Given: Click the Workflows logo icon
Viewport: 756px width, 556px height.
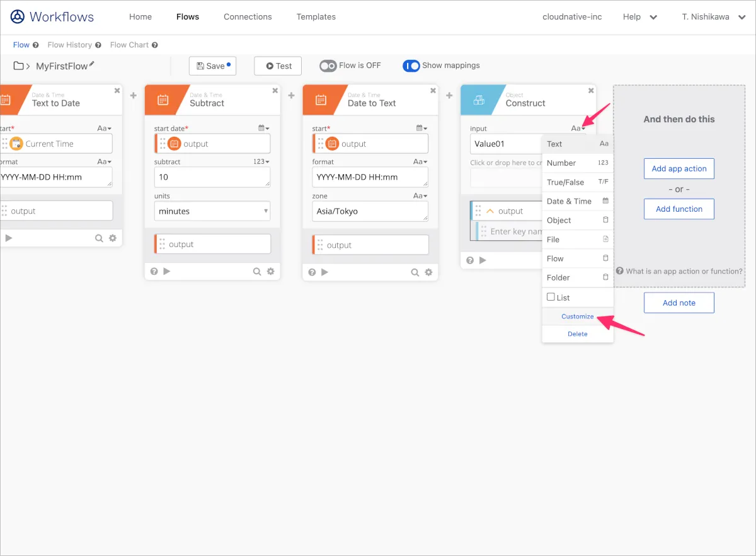Looking at the screenshot, I should tap(18, 17).
